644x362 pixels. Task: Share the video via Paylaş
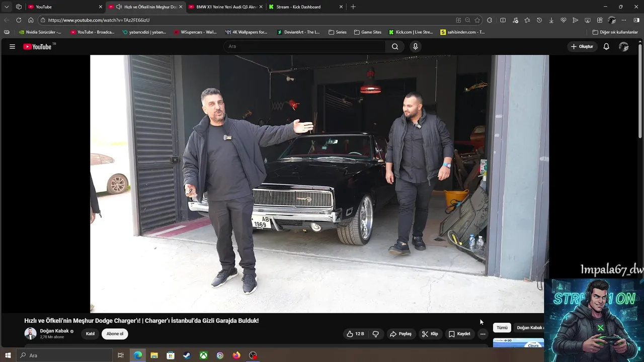click(x=400, y=334)
